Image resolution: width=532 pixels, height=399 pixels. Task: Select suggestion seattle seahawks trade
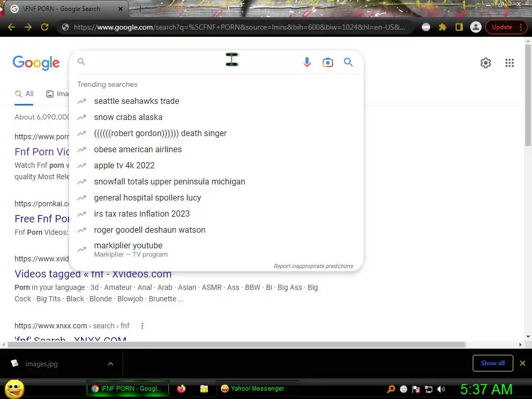point(216,101)
